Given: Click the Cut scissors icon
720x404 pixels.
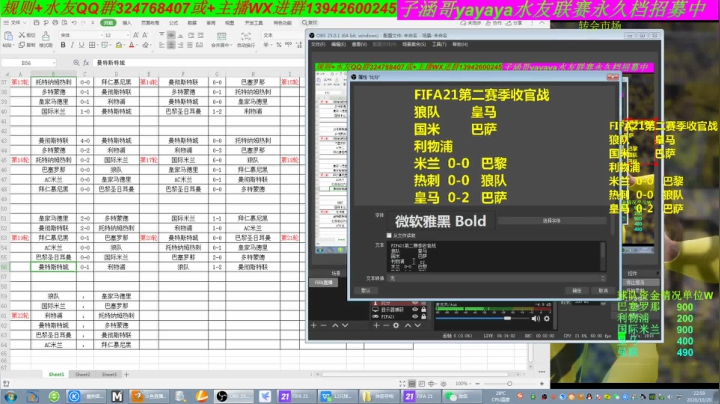Looking at the screenshot, I should pyautogui.click(x=22, y=35).
